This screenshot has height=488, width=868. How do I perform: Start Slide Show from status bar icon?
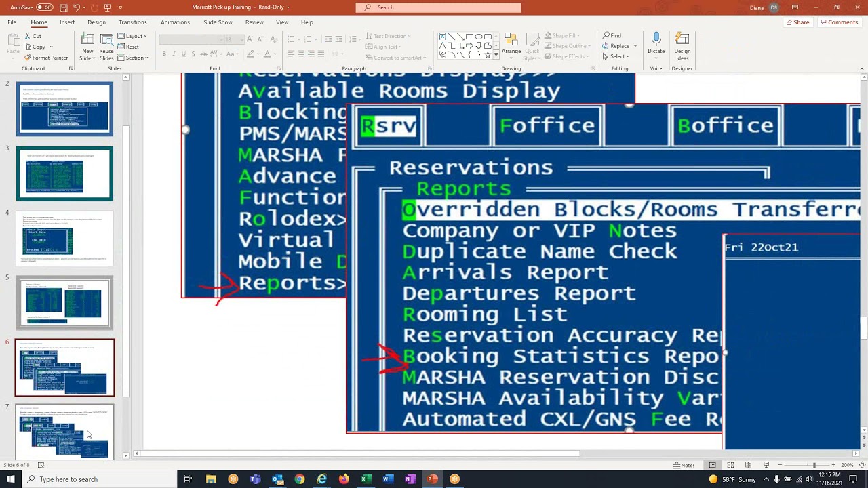tap(766, 465)
